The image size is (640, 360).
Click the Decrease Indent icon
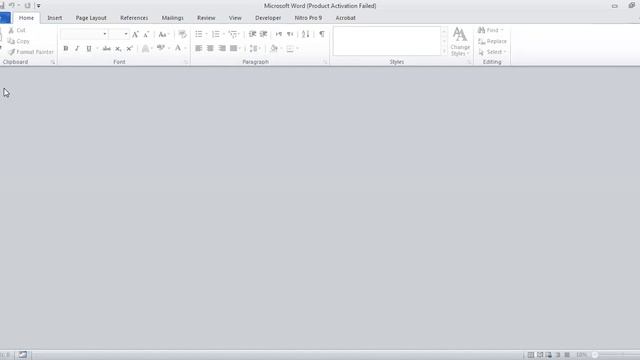click(x=252, y=34)
